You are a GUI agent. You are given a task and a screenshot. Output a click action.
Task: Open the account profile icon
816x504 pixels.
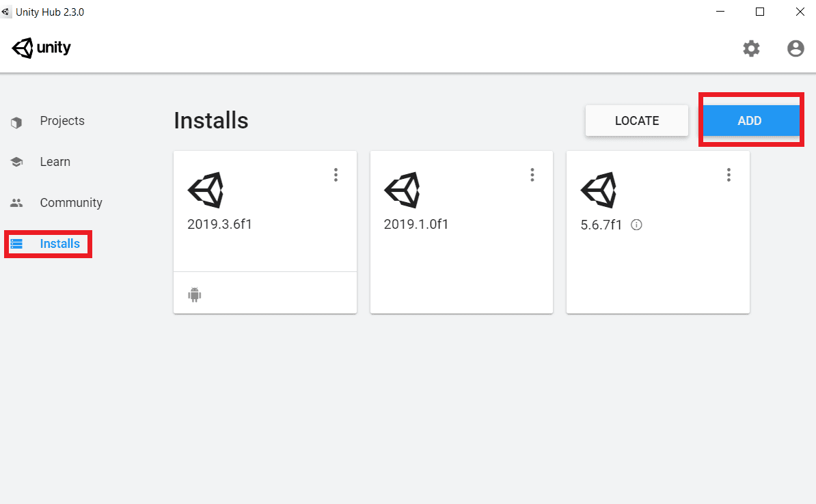(x=795, y=48)
